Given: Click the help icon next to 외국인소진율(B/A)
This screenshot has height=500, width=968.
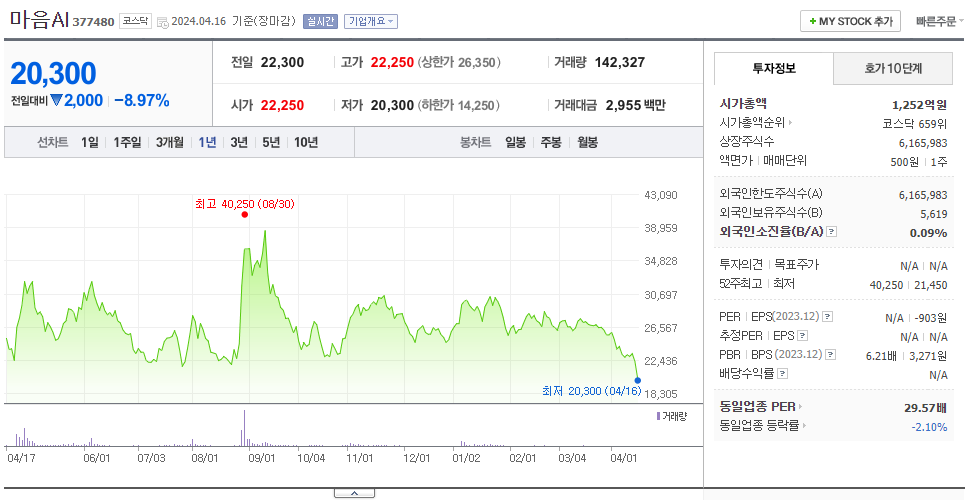Looking at the screenshot, I should pos(832,232).
